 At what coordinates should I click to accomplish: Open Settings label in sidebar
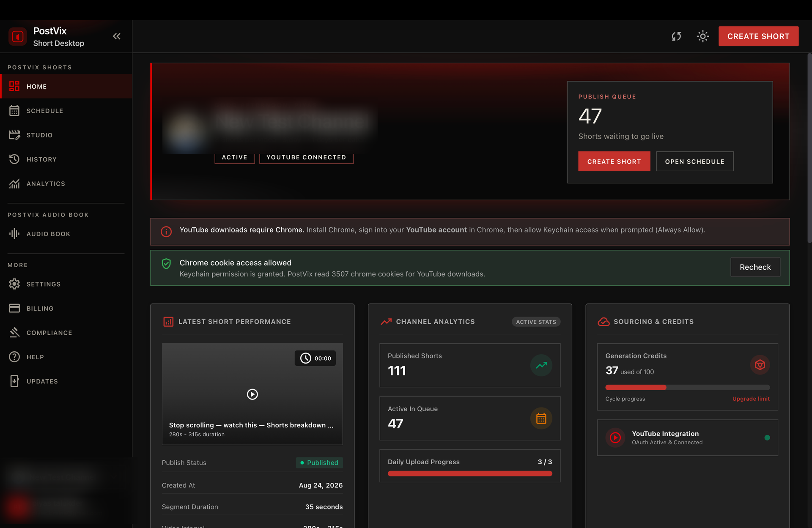coord(44,284)
